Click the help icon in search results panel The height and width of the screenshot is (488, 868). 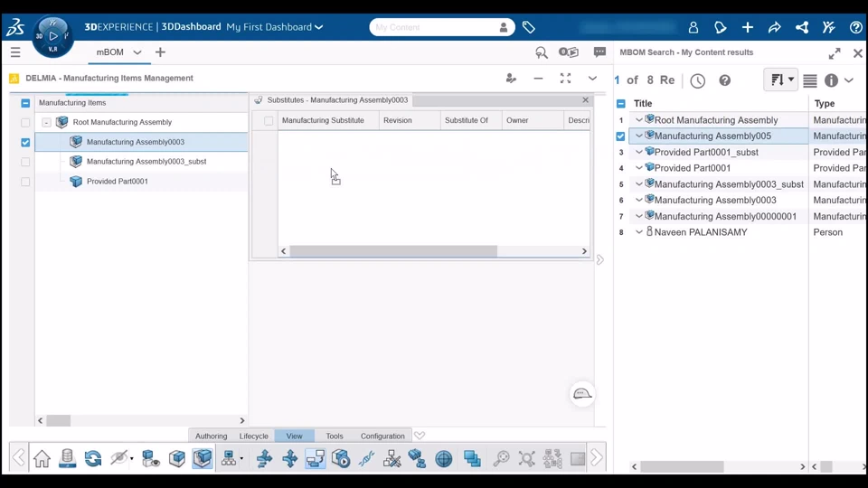(x=724, y=80)
